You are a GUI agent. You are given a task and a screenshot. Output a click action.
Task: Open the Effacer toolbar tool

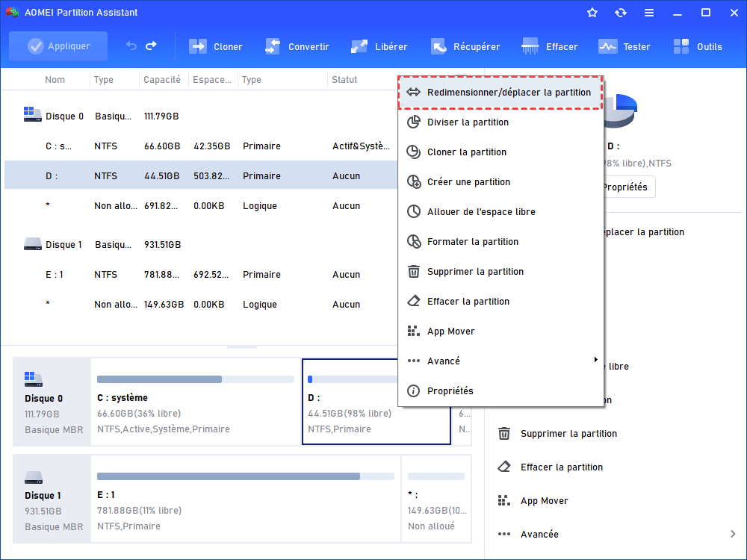click(x=549, y=46)
